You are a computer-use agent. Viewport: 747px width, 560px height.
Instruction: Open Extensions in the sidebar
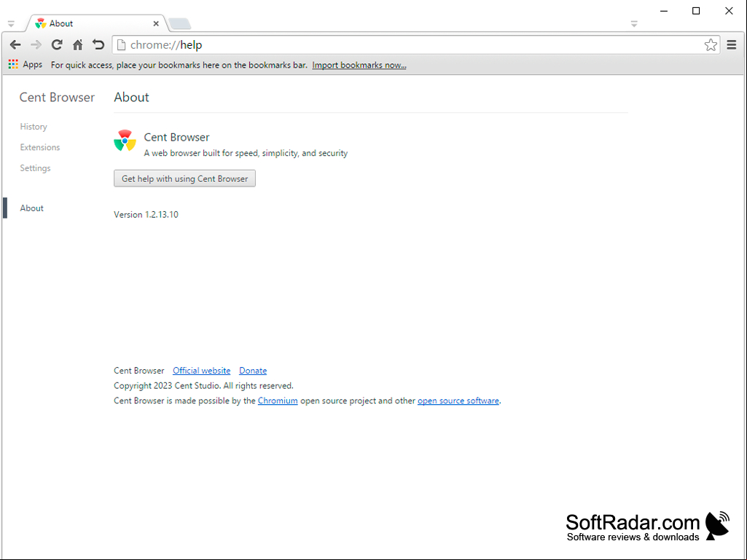(x=40, y=147)
